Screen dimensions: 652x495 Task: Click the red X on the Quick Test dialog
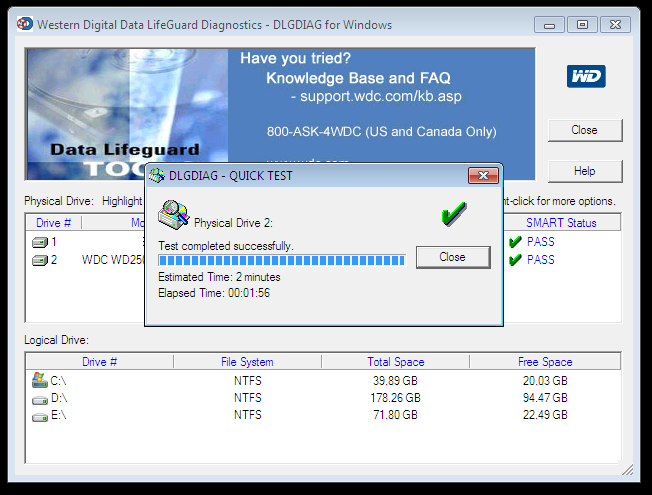coord(483,176)
